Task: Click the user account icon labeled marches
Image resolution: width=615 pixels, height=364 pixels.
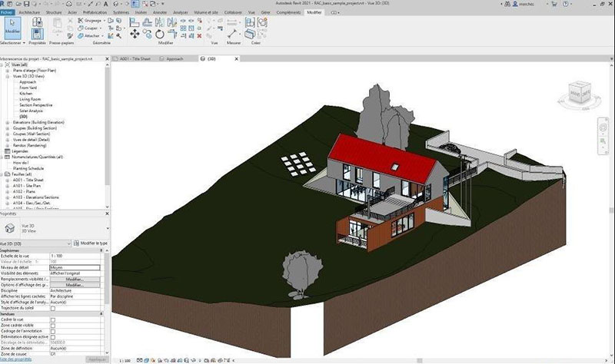Action: [515, 4]
